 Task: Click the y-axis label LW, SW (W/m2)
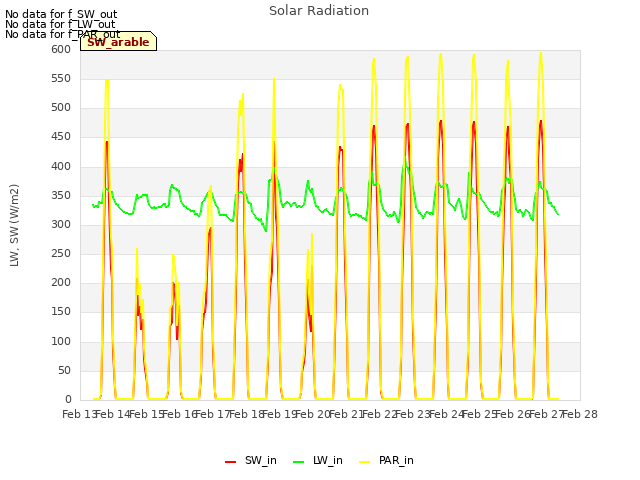click(x=14, y=225)
